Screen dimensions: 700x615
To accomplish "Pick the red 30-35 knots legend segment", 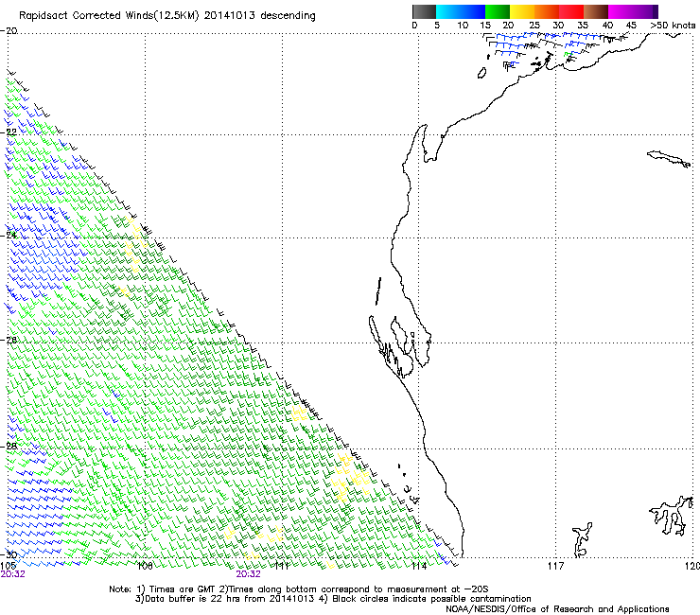I will [x=571, y=11].
